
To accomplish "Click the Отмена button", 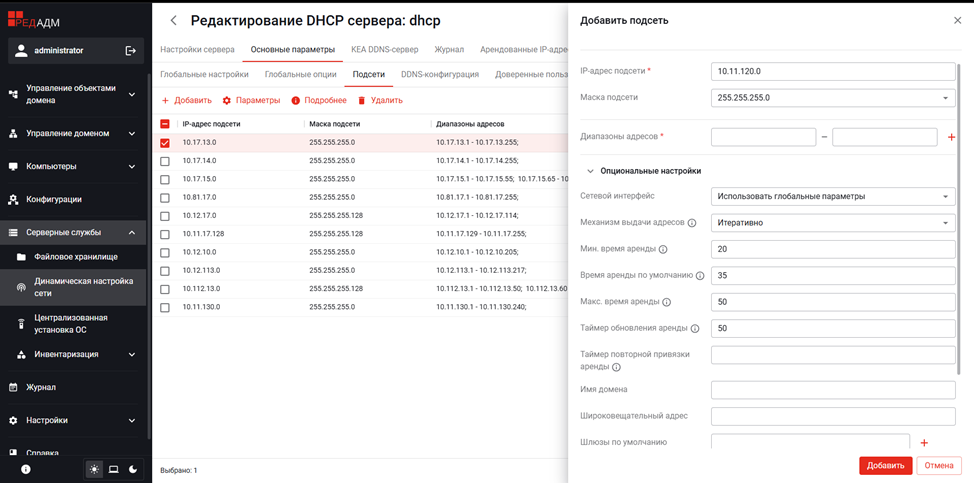I will click(939, 466).
